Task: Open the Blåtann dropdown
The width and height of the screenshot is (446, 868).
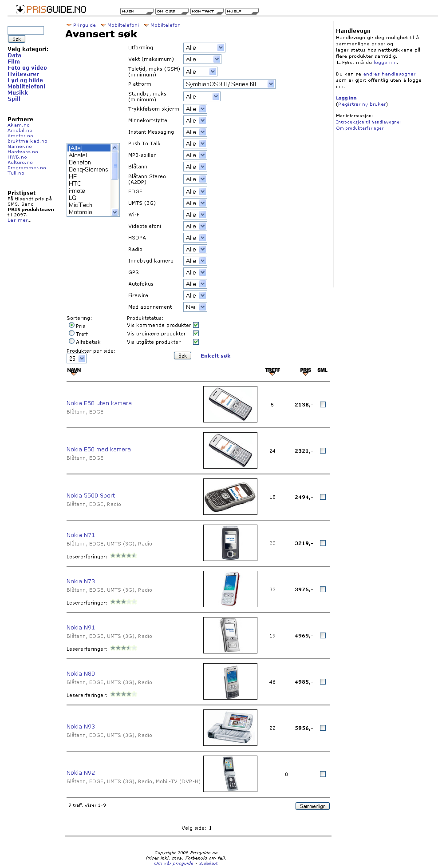Action: point(195,167)
